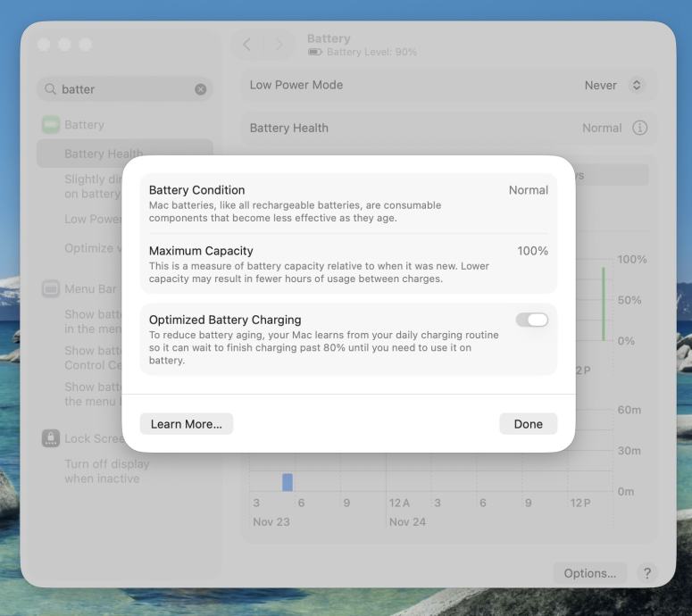Click the Battery Health info icon
The width and height of the screenshot is (692, 616).
pyautogui.click(x=639, y=128)
